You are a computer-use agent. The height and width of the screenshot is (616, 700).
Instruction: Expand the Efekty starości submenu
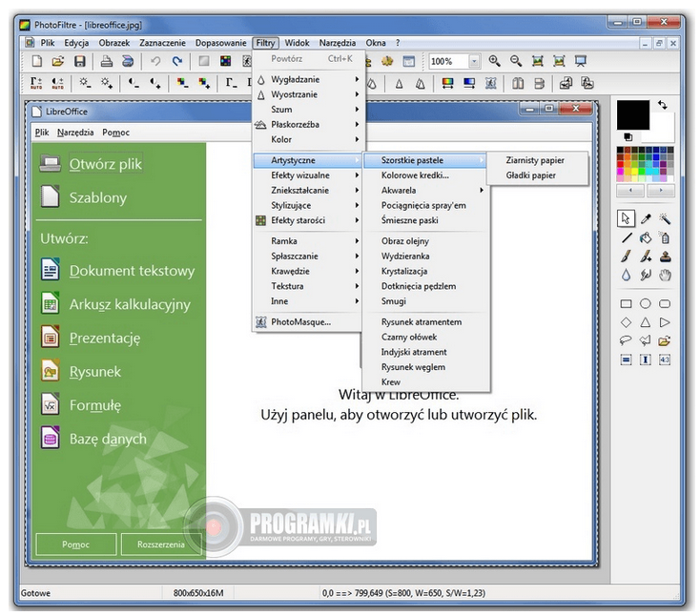click(308, 220)
